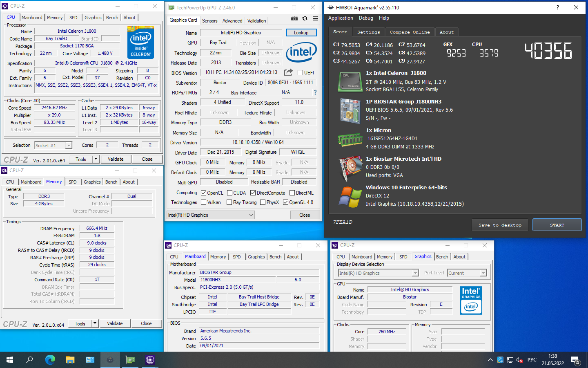Image resolution: width=588 pixels, height=368 pixels.
Task: Toggle the DirectCompute checkbox
Action: [x=253, y=193]
